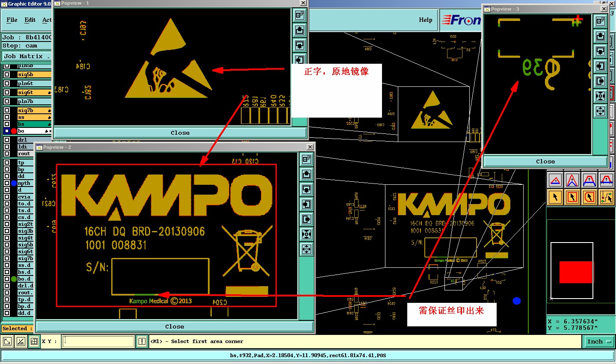Click Close button in Popview - 3
This screenshot has height=364, width=616.
(x=545, y=161)
